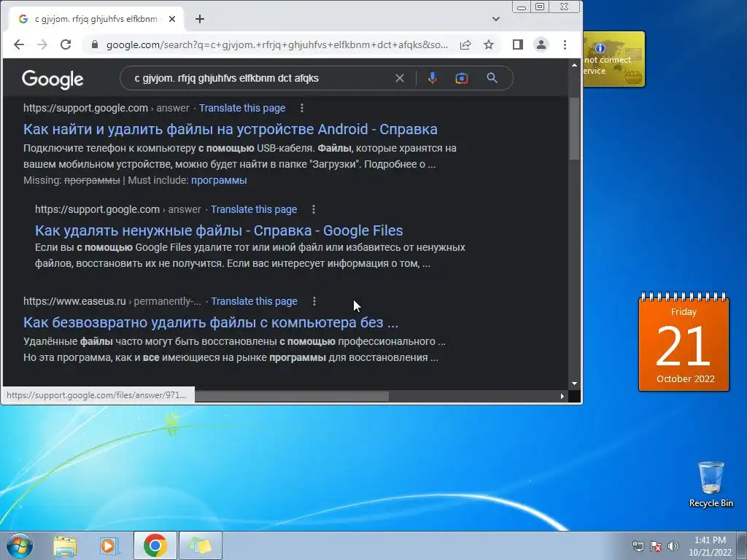This screenshot has height=560, width=747.
Task: Open 'Как найти и удалить файлы' result
Action: [231, 129]
